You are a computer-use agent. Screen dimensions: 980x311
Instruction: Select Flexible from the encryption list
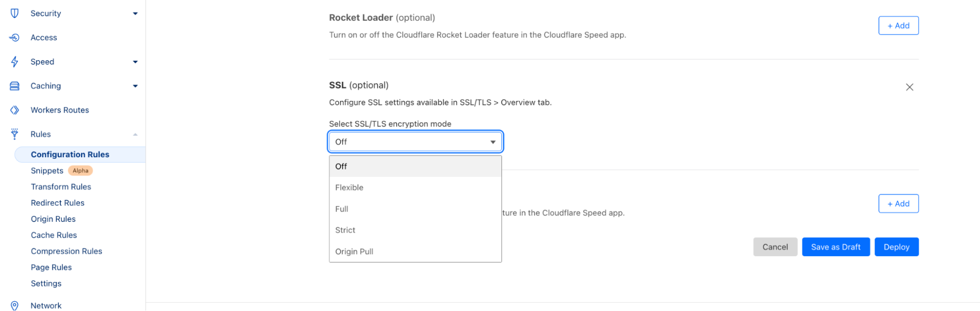coord(350,188)
